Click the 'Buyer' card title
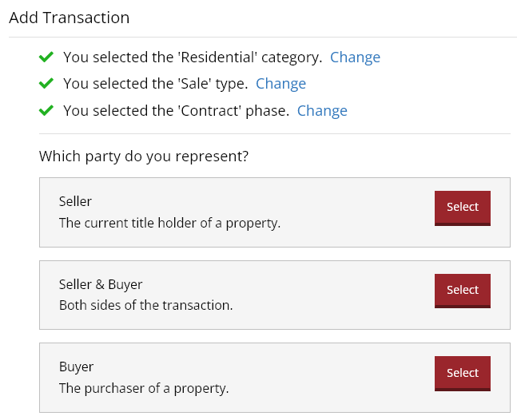Viewport: 517px width, 420px height. pos(76,367)
